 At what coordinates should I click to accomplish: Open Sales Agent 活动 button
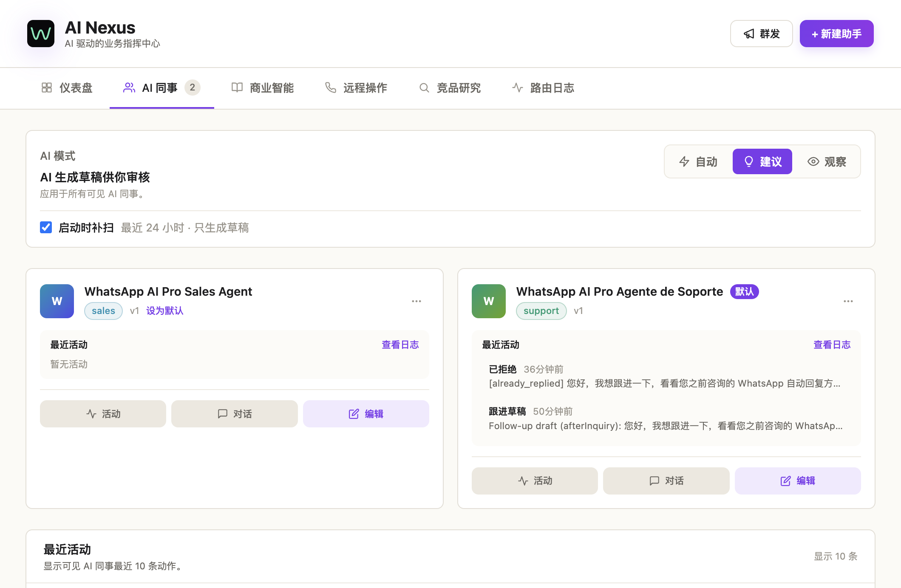click(x=103, y=414)
